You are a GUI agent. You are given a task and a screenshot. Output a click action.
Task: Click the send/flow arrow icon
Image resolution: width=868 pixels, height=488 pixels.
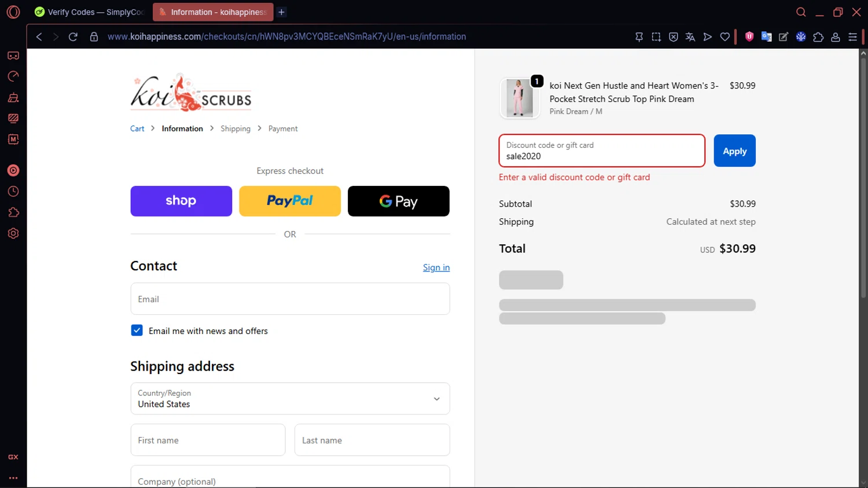(x=708, y=36)
